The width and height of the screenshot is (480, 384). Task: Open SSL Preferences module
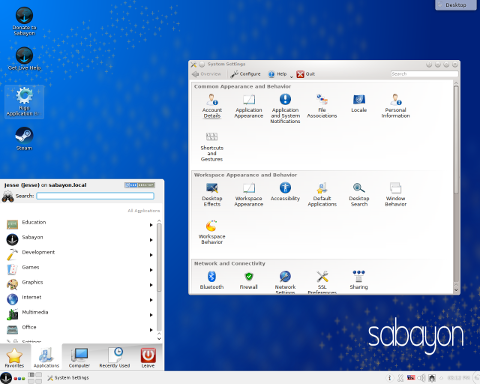[322, 282]
